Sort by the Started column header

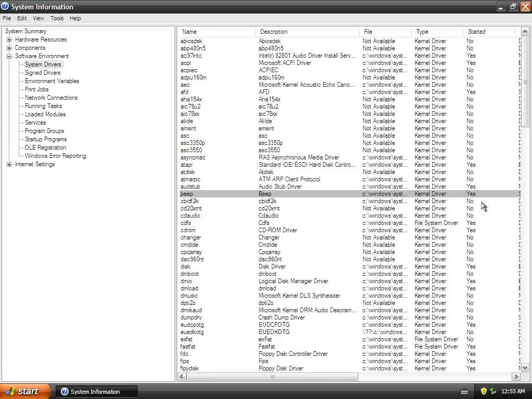489,32
